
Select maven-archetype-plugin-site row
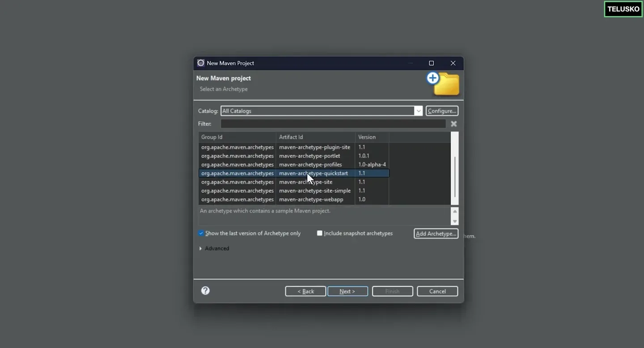pyautogui.click(x=294, y=147)
